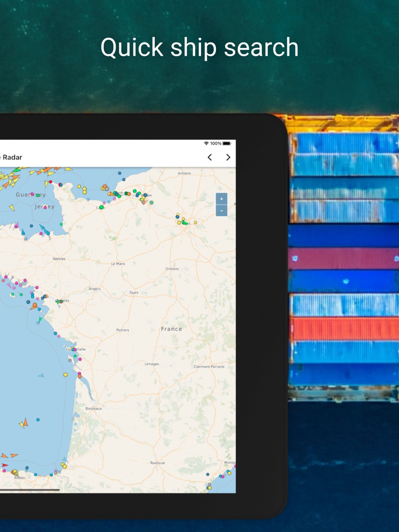The width and height of the screenshot is (399, 532).
Task: Select the magenta ship dot on Jersey
Action: pyautogui.click(x=46, y=207)
